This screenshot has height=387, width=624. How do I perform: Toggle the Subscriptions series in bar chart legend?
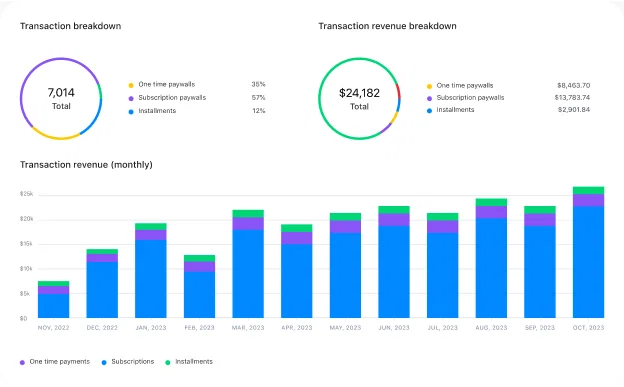click(x=128, y=362)
